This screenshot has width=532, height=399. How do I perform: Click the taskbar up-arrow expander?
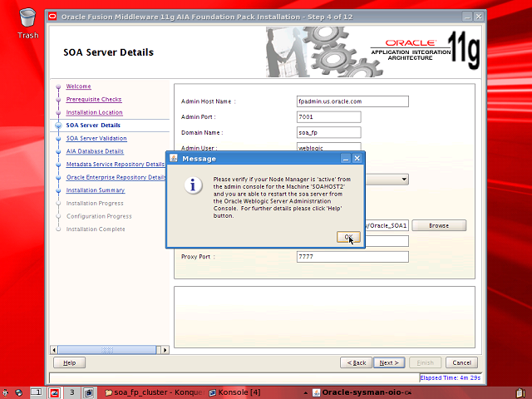306,393
